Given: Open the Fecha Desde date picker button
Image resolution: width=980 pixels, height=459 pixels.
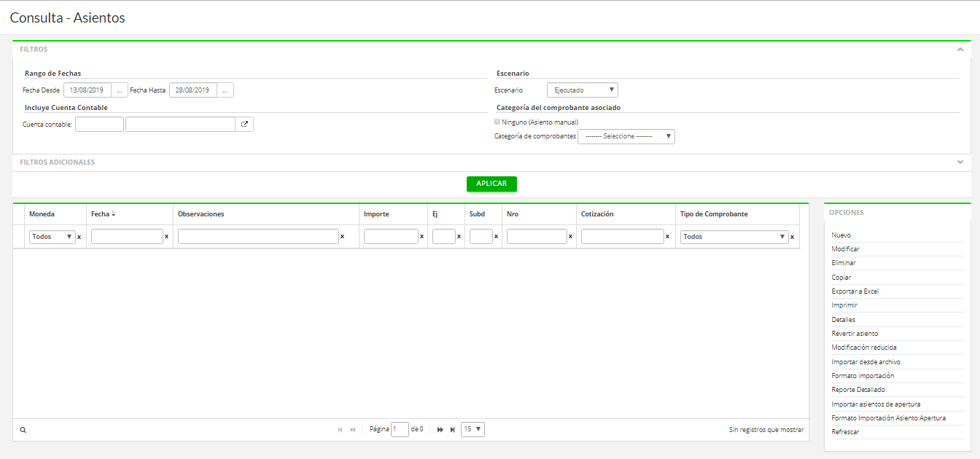Looking at the screenshot, I should 120,90.
